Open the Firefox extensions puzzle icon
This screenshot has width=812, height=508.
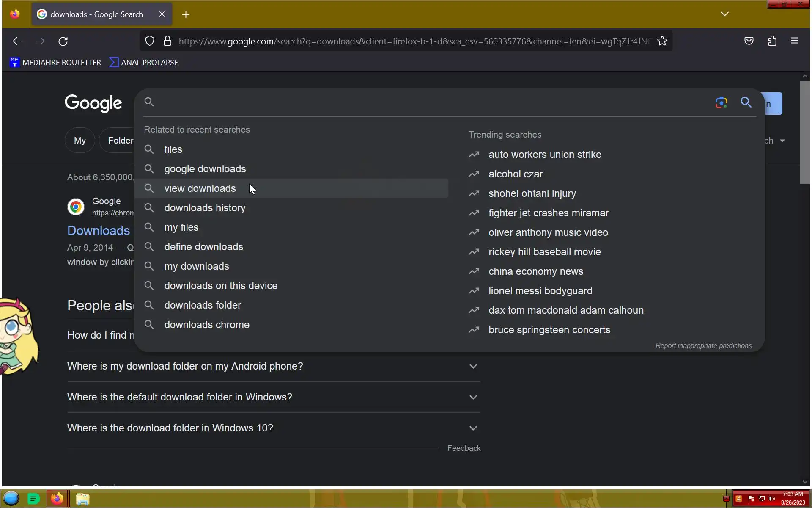click(772, 41)
